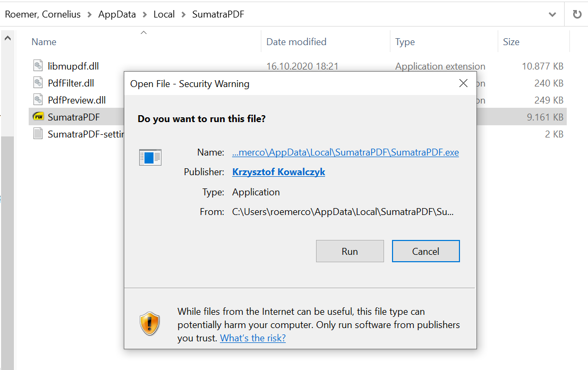588x370 pixels.
Task: Click the PdfFilter.dll file icon
Action: coord(38,83)
